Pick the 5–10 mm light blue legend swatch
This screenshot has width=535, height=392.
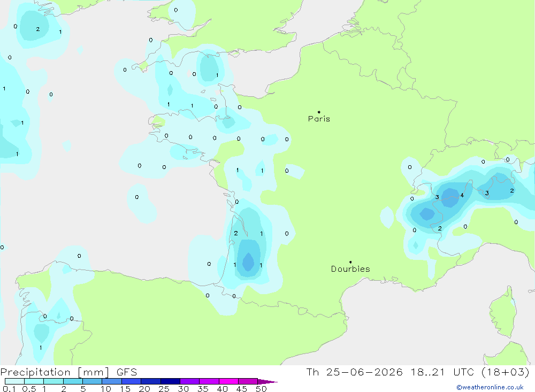tap(93, 381)
